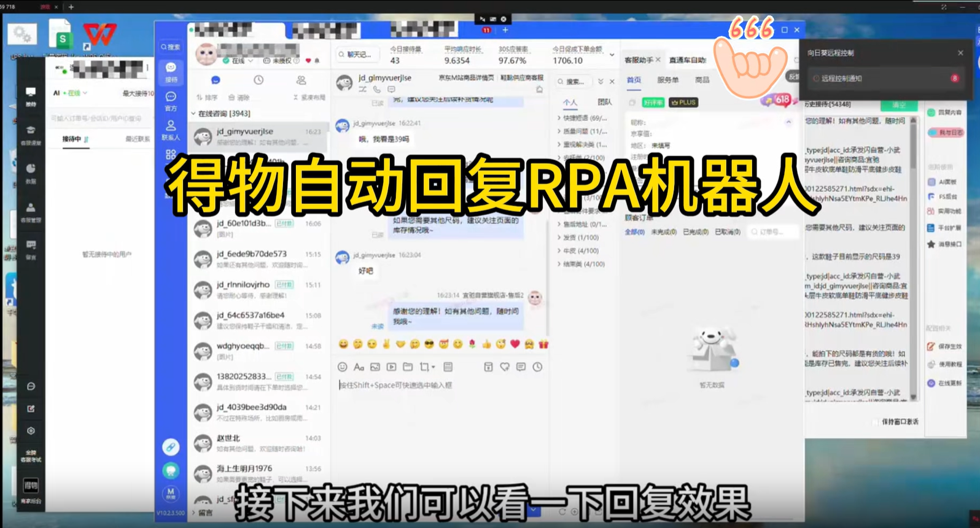
Task: Open the 接待 reception icon in blue sidebar
Action: click(171, 72)
